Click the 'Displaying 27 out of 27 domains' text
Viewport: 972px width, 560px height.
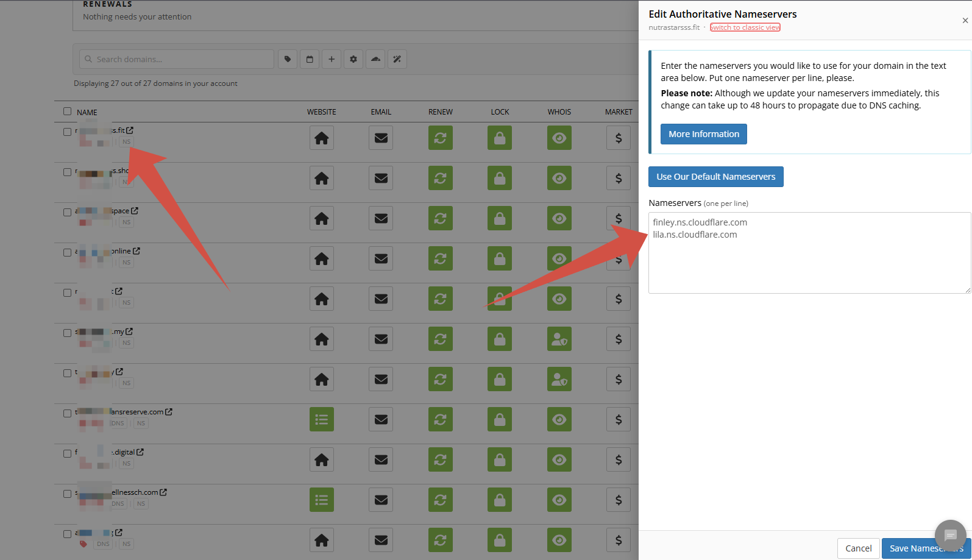click(x=155, y=83)
